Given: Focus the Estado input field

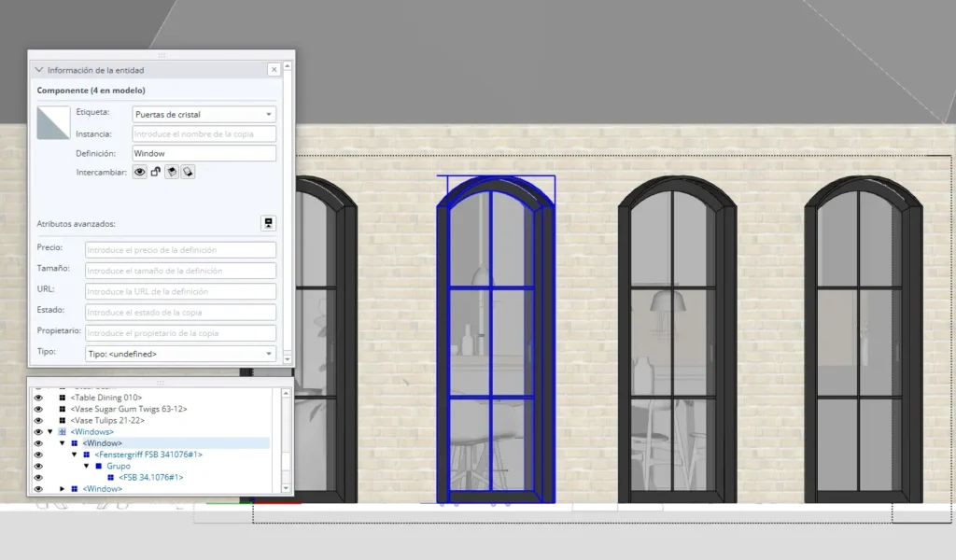Looking at the screenshot, I should [x=180, y=312].
